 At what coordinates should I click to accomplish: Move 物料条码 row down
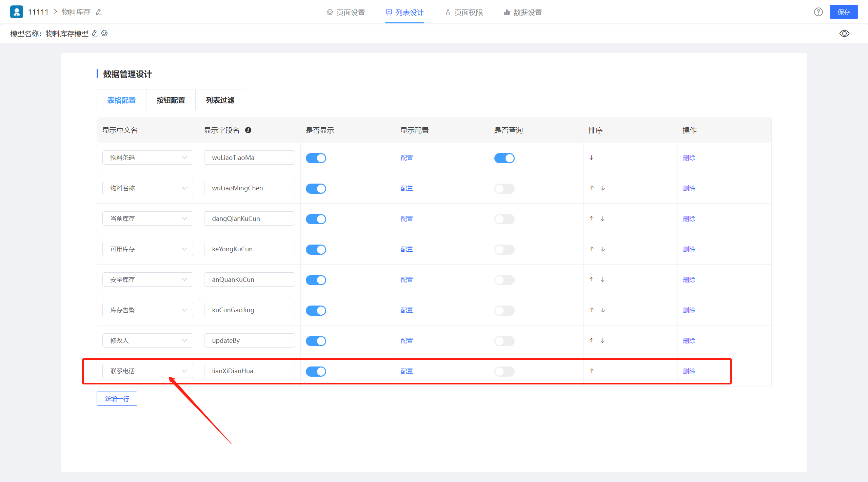[x=591, y=158]
